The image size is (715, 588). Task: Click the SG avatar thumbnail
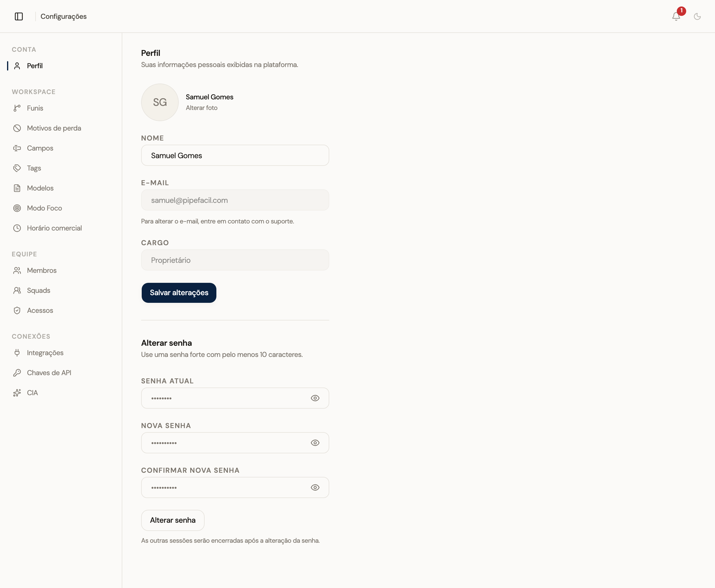pyautogui.click(x=160, y=102)
